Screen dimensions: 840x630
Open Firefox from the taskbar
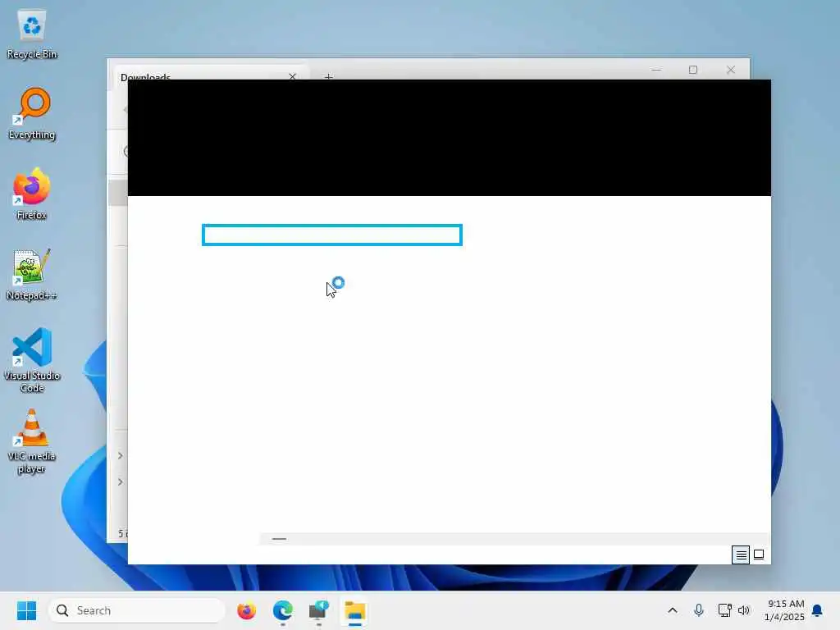point(246,610)
